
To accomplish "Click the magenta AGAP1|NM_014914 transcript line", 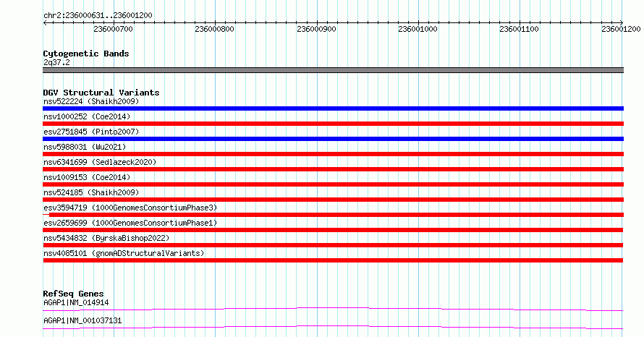I will (x=333, y=309).
